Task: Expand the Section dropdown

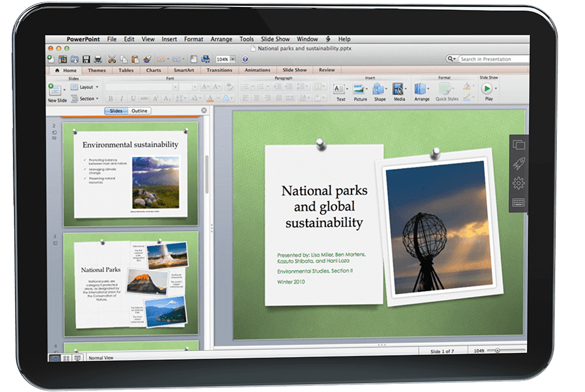Action: [85, 98]
